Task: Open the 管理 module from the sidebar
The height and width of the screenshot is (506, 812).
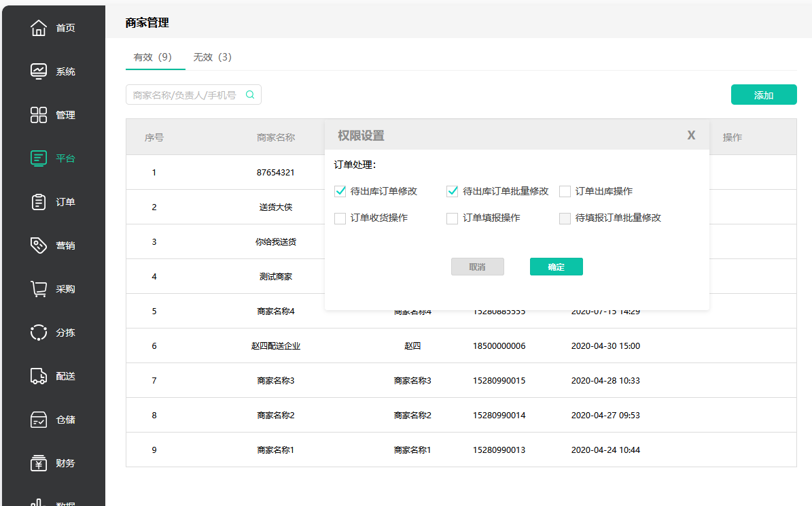Action: (x=34, y=114)
